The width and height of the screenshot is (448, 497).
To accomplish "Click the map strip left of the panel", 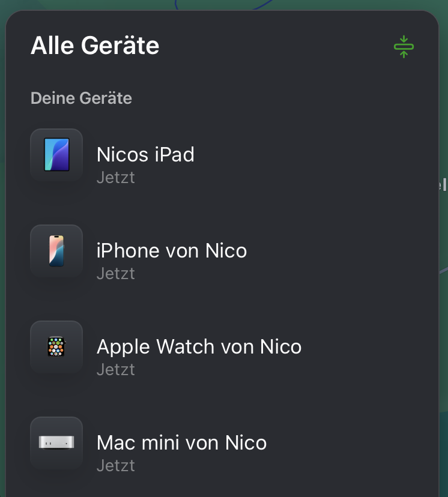I will 2,240.
